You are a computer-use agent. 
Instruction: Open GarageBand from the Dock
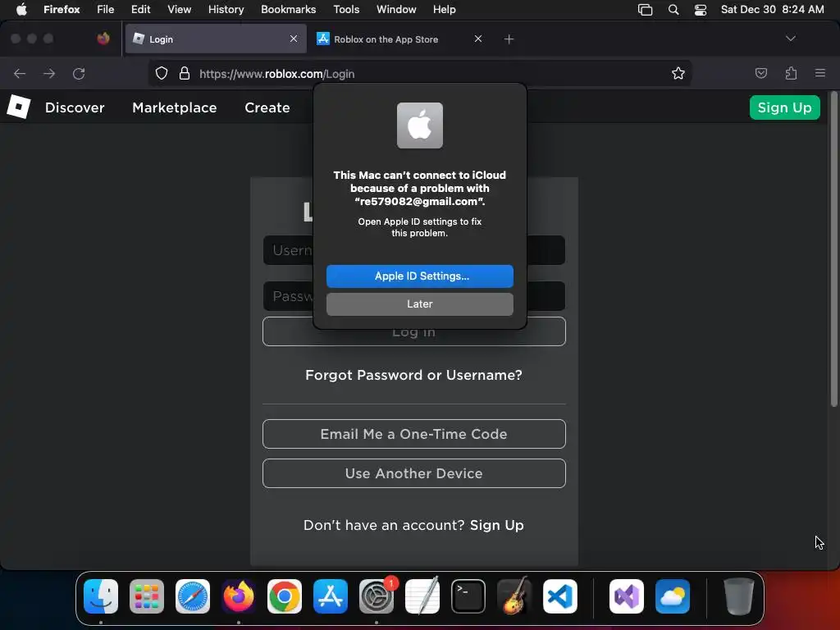click(514, 596)
